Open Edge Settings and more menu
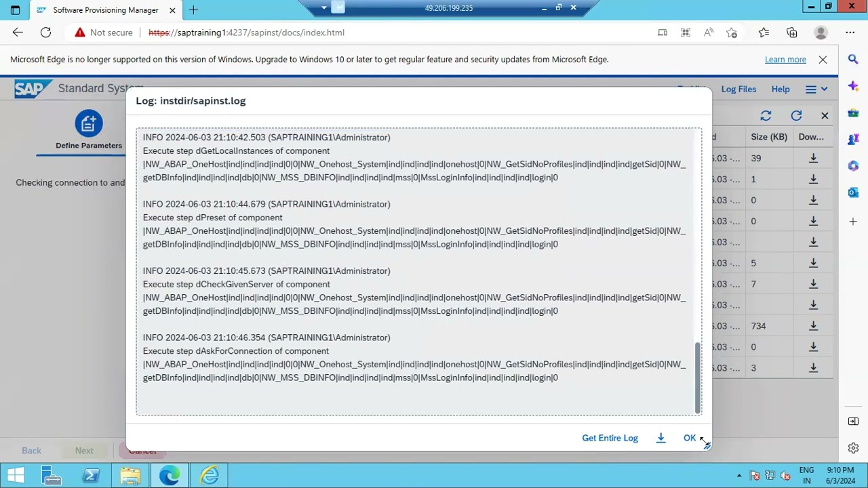Image resolution: width=868 pixels, height=488 pixels. (850, 33)
